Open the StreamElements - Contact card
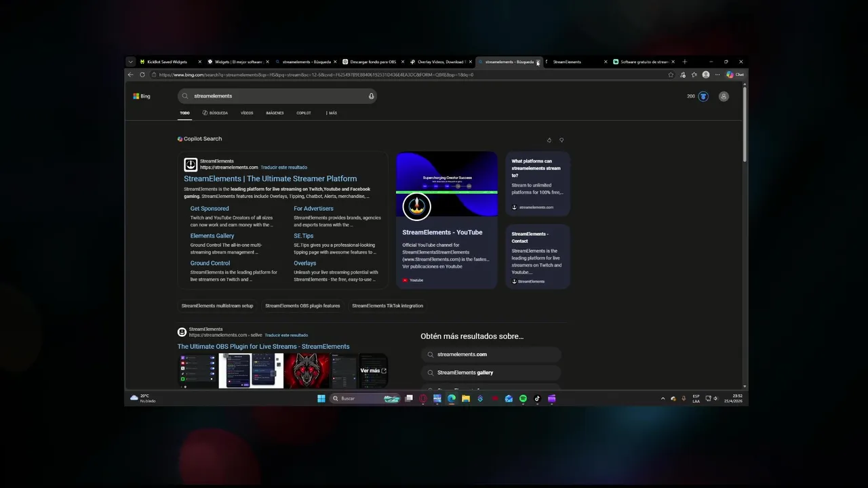Image resolution: width=868 pixels, height=488 pixels. [538, 257]
